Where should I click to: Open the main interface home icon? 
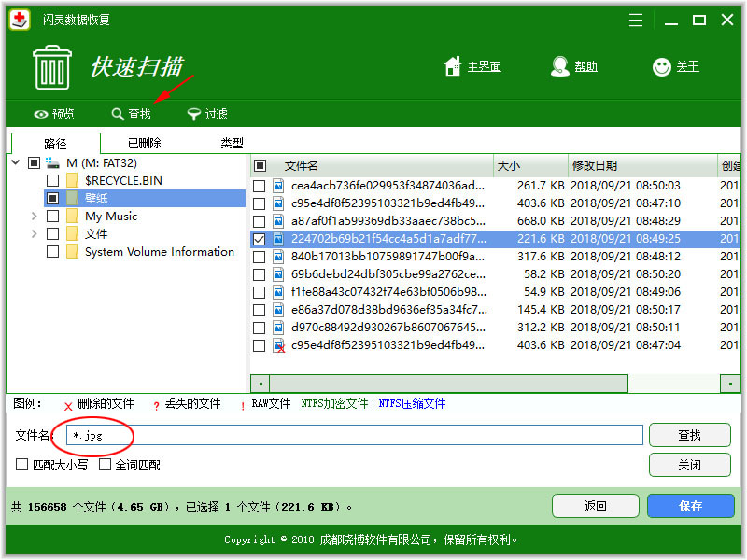tap(453, 66)
